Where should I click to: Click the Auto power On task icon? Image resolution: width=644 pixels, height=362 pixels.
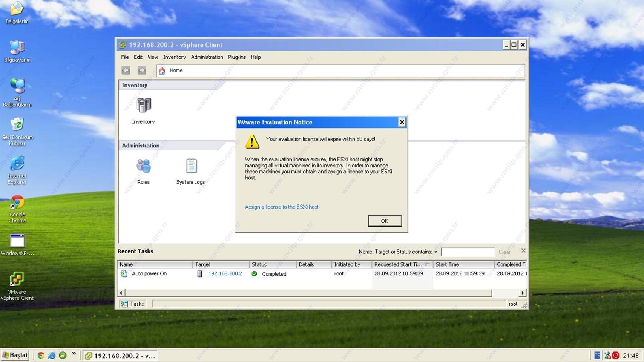(x=124, y=274)
